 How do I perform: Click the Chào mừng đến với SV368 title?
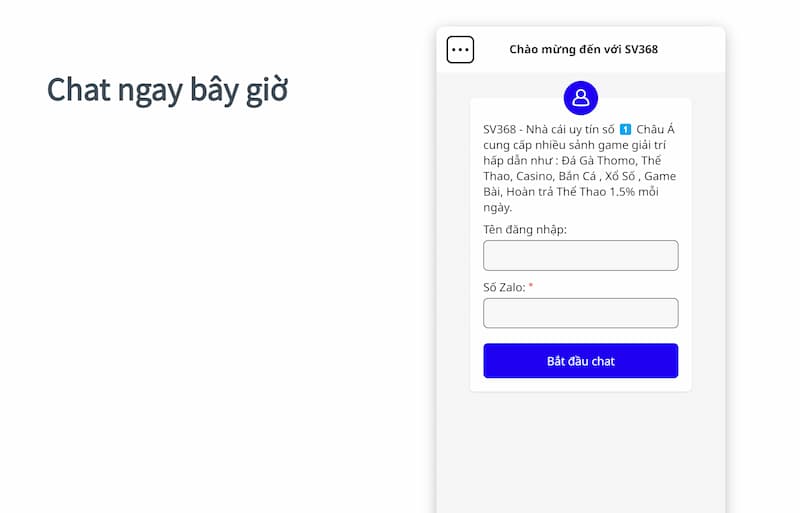[583, 49]
